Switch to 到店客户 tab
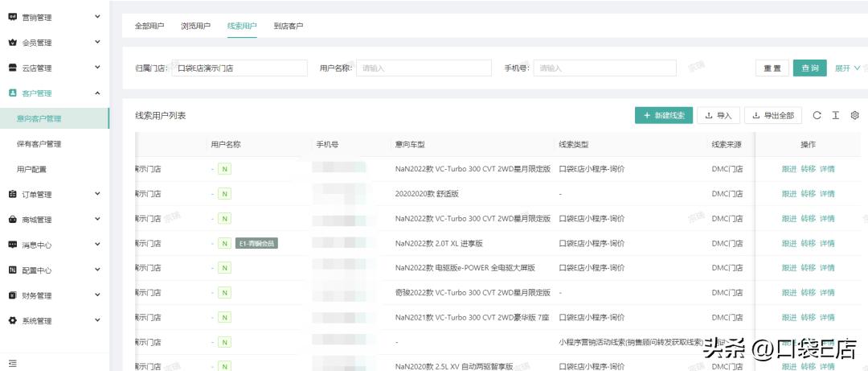The image size is (868, 371). 289,26
